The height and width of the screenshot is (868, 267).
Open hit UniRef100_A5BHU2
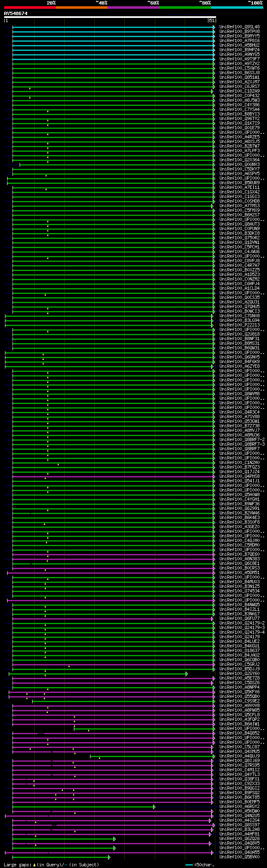[239, 45]
